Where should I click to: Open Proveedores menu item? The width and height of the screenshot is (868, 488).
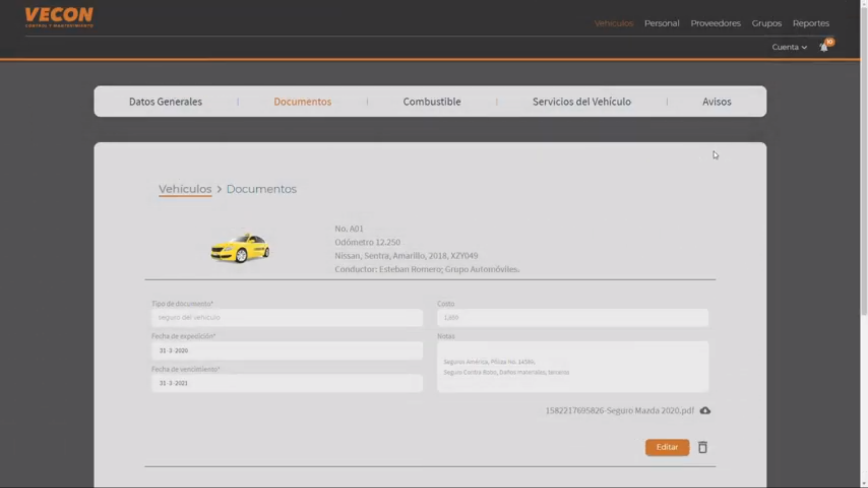point(715,23)
